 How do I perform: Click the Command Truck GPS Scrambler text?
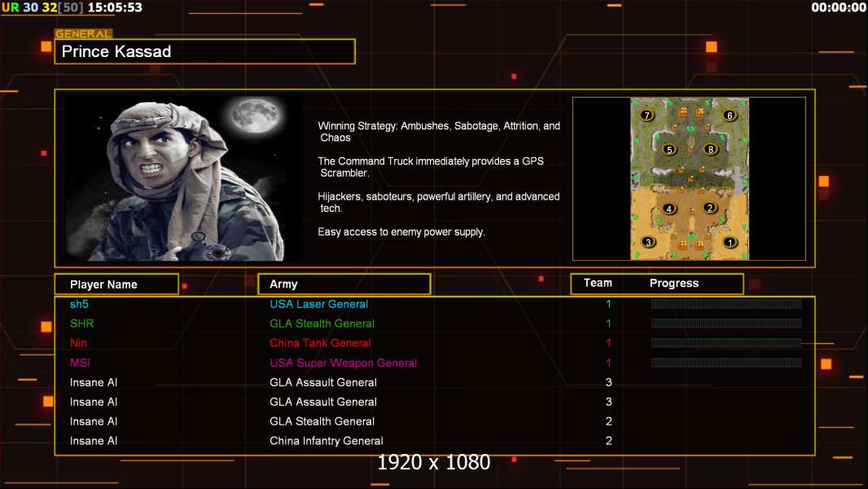431,167
